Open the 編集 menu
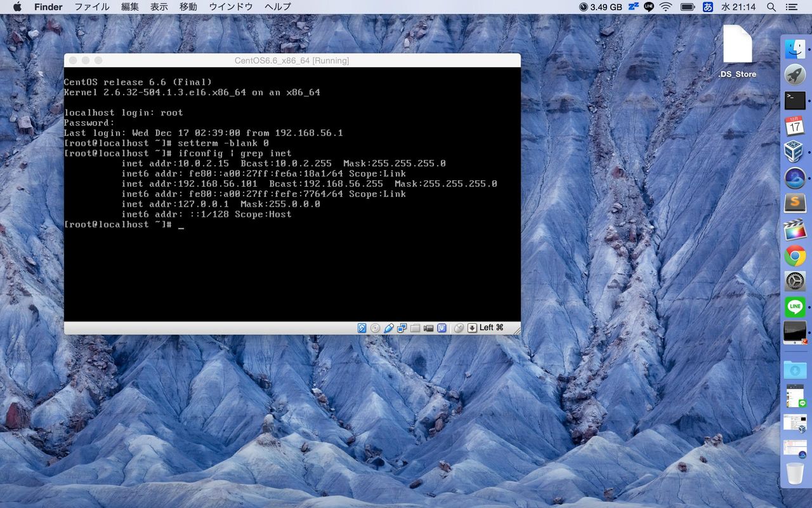Screen dimensions: 812x508 (x=130, y=7)
